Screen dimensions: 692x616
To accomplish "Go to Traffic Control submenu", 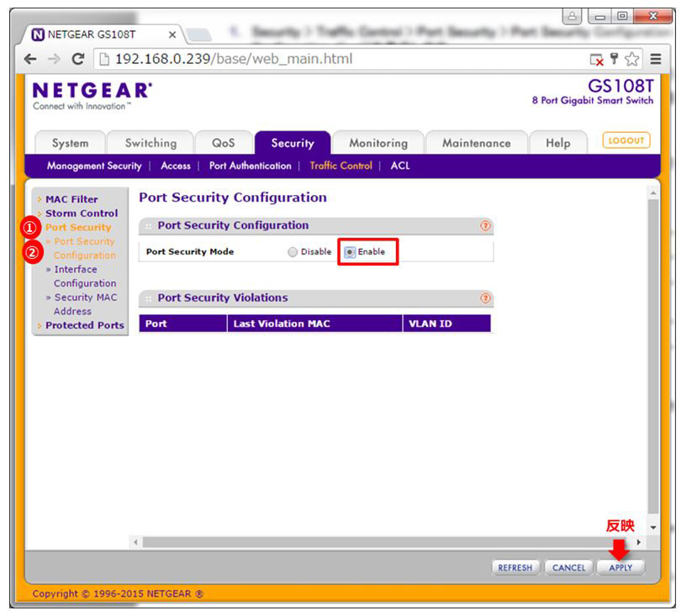I will click(341, 166).
